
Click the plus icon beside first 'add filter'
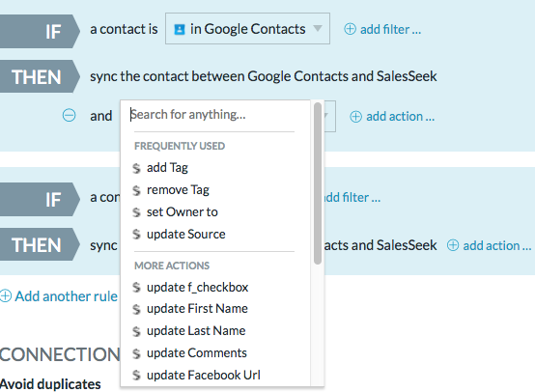[x=350, y=29]
